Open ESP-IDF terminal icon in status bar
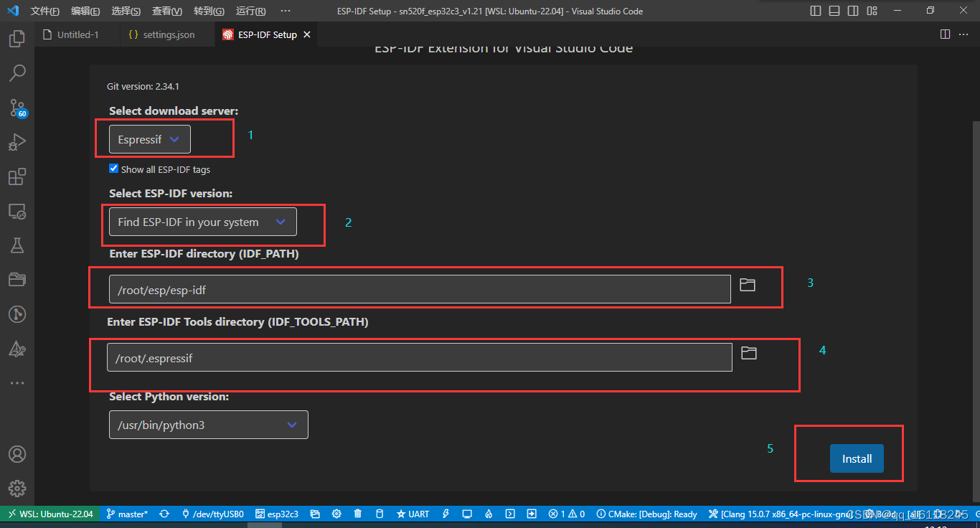The image size is (980, 528). (510, 514)
